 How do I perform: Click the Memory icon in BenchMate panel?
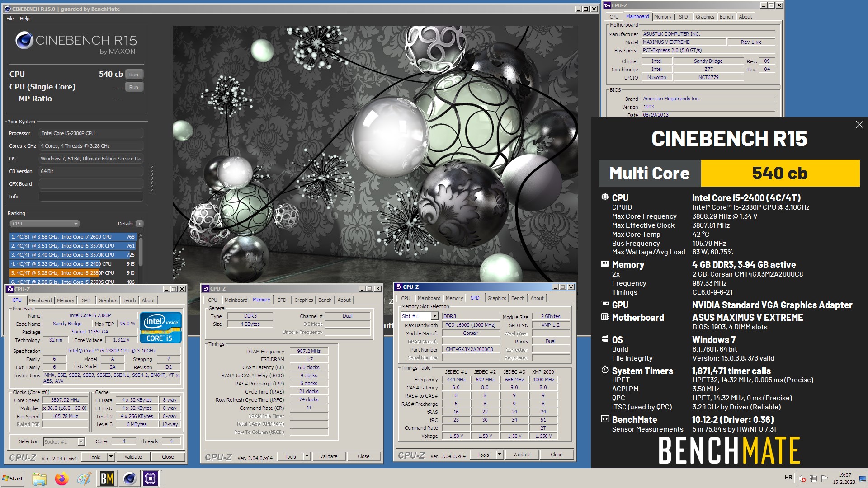click(x=605, y=264)
